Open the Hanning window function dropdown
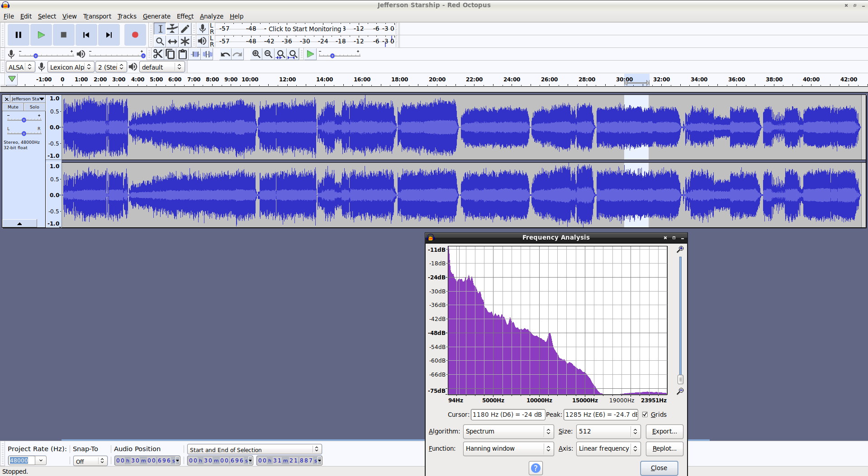The image size is (868, 476). (508, 448)
